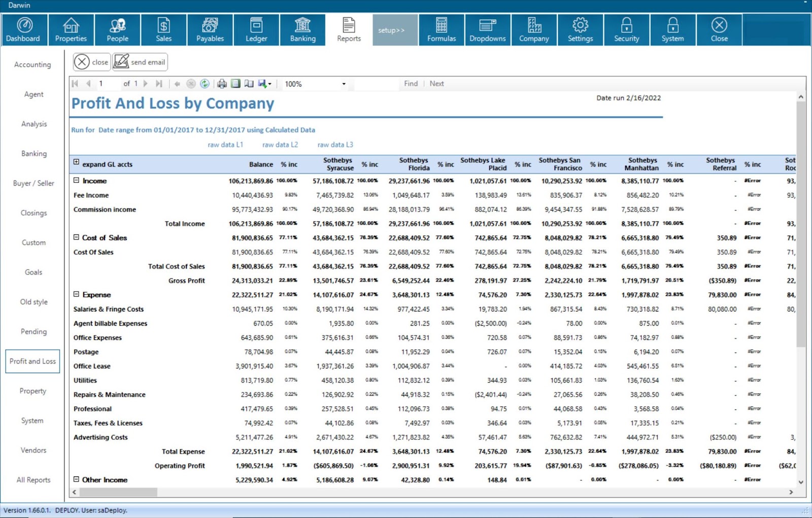The height and width of the screenshot is (518, 812).
Task: Collapse the Other Income section
Action: coord(76,479)
